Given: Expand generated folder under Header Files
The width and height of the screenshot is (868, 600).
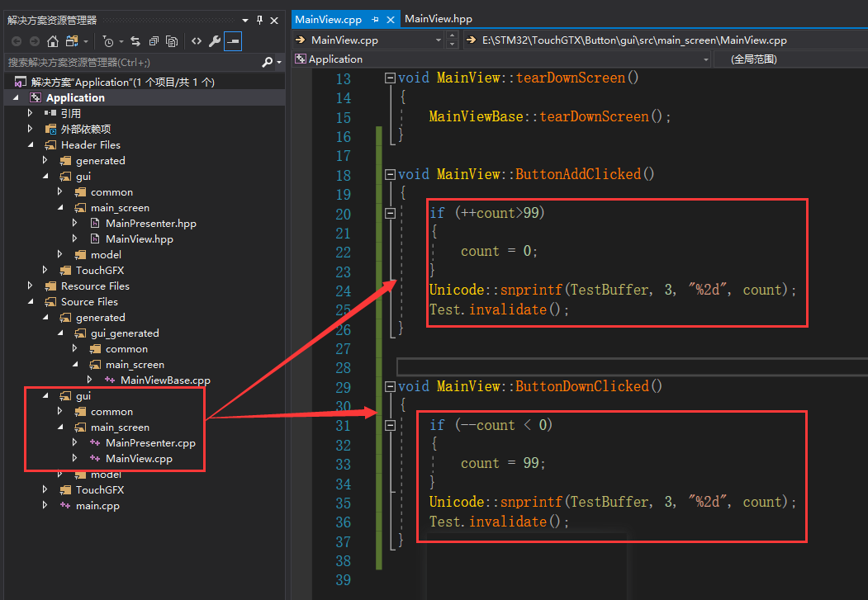Looking at the screenshot, I should (45, 160).
